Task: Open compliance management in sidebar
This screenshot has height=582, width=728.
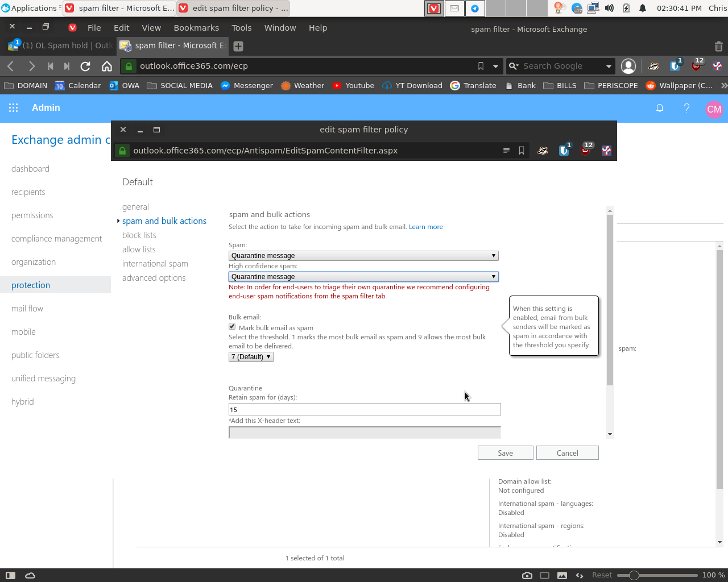Action: [x=56, y=239]
